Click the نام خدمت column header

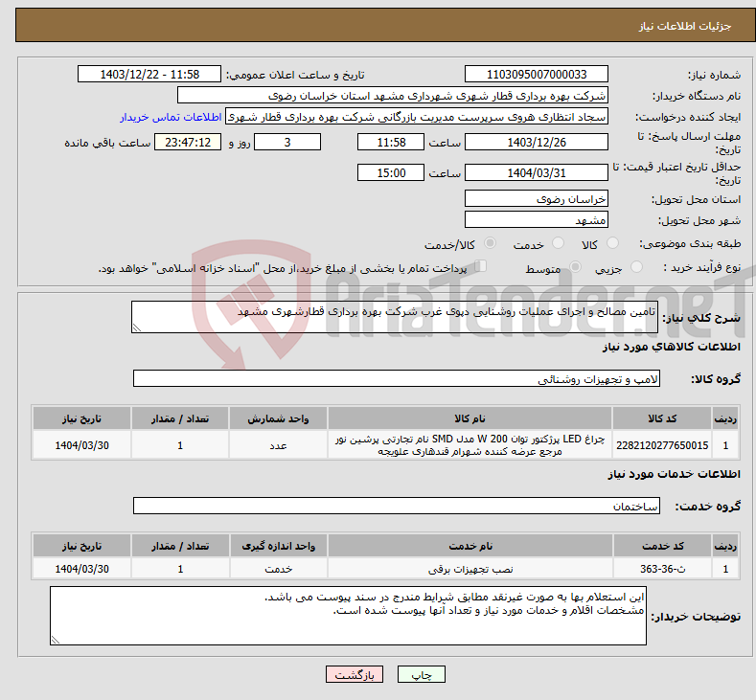(470, 546)
